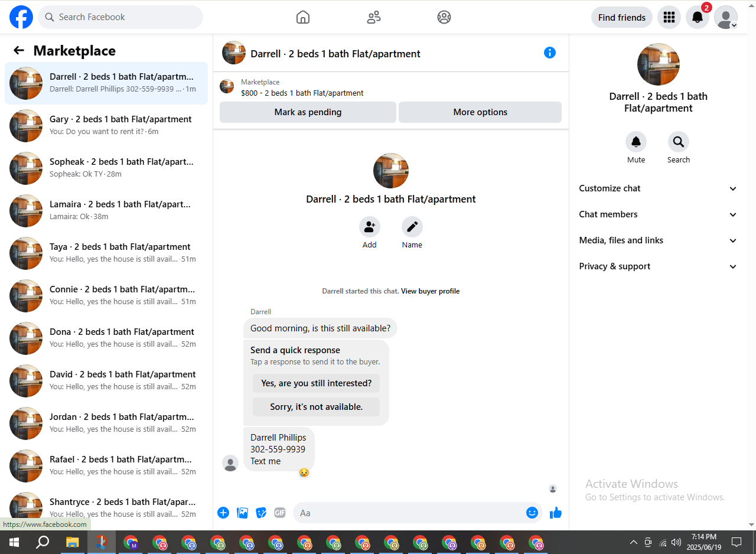Expand the Customize chat section
Screen dimensions: 756x554
point(658,188)
